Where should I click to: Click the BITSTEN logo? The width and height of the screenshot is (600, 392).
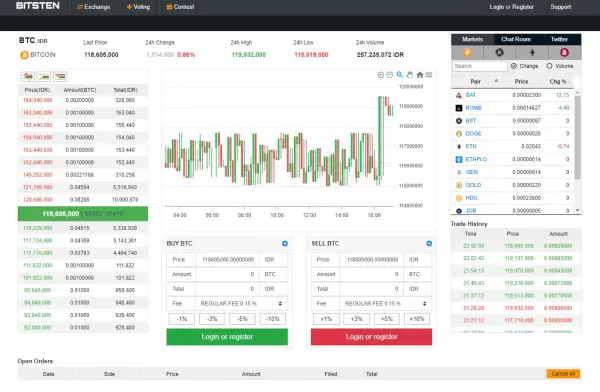[38, 6]
